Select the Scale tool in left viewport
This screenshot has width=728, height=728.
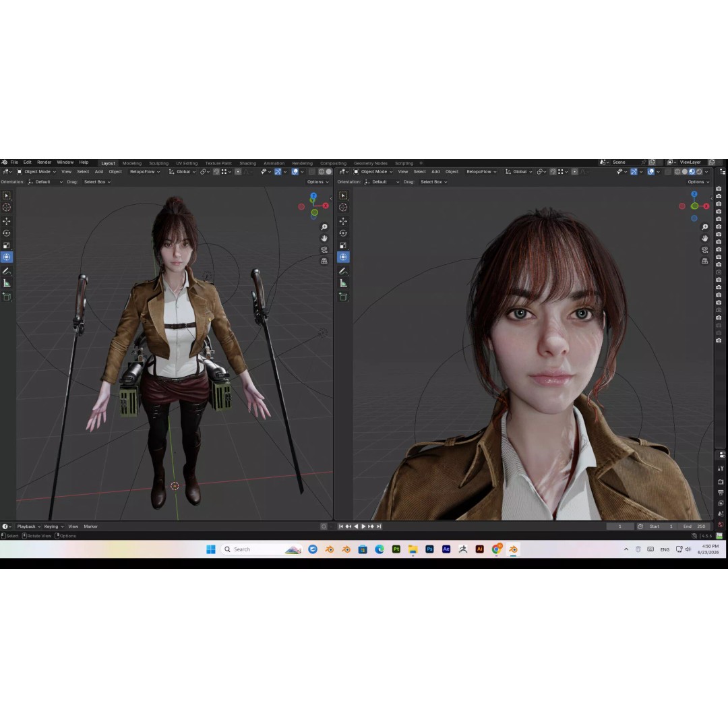[x=7, y=245]
